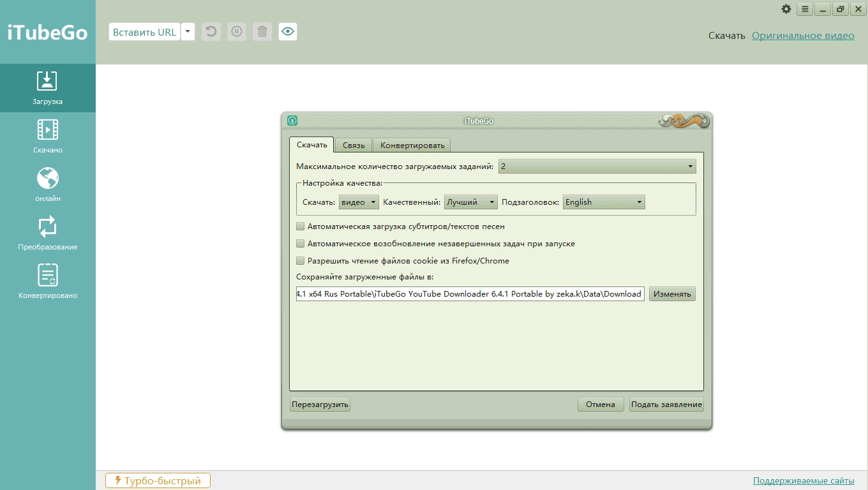The image size is (868, 490).
Task: Click the download save path field
Action: (x=470, y=294)
